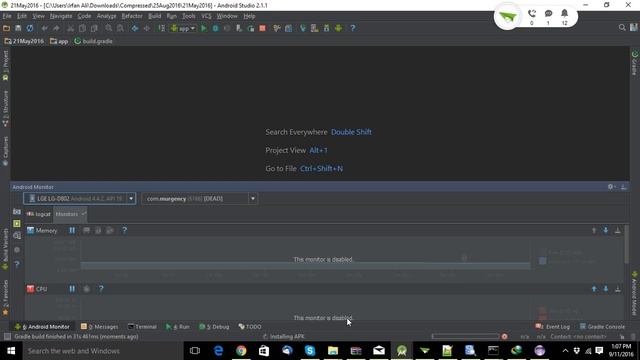This screenshot has height=360, width=640.
Task: Open the app run configuration dropdown
Action: click(x=183, y=28)
